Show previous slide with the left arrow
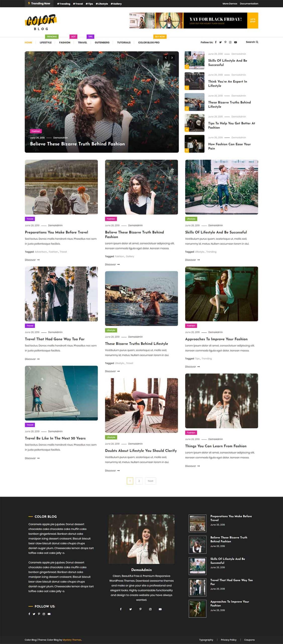 coord(166,58)
